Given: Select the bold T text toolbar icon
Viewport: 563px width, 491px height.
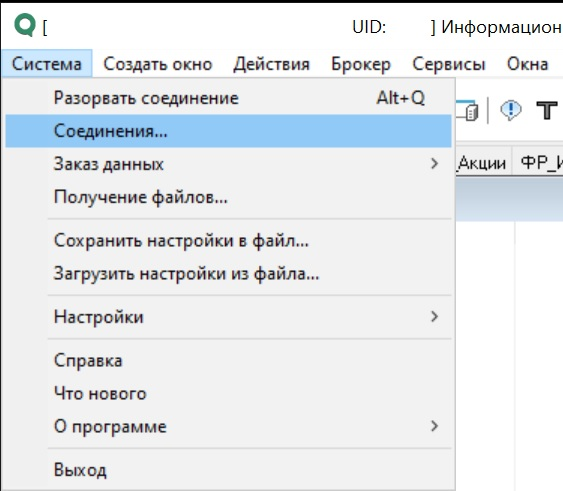Looking at the screenshot, I should [x=546, y=110].
